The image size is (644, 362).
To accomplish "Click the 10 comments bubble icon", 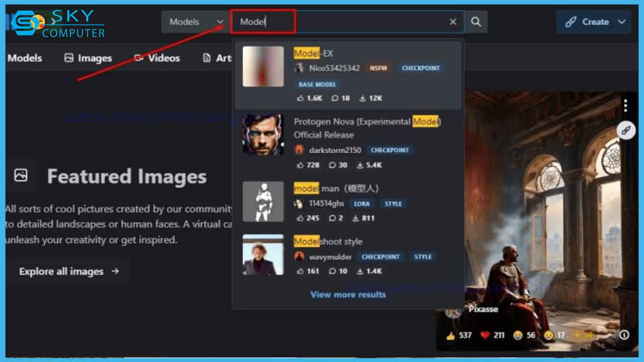I will pos(333,271).
